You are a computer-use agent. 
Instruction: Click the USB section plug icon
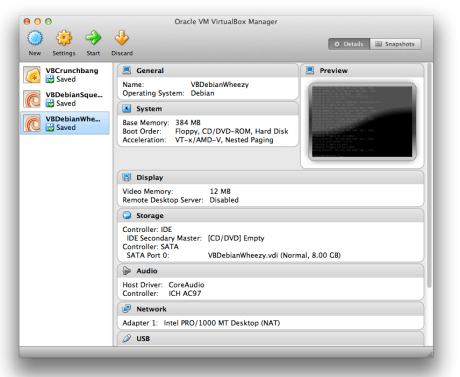(x=127, y=338)
